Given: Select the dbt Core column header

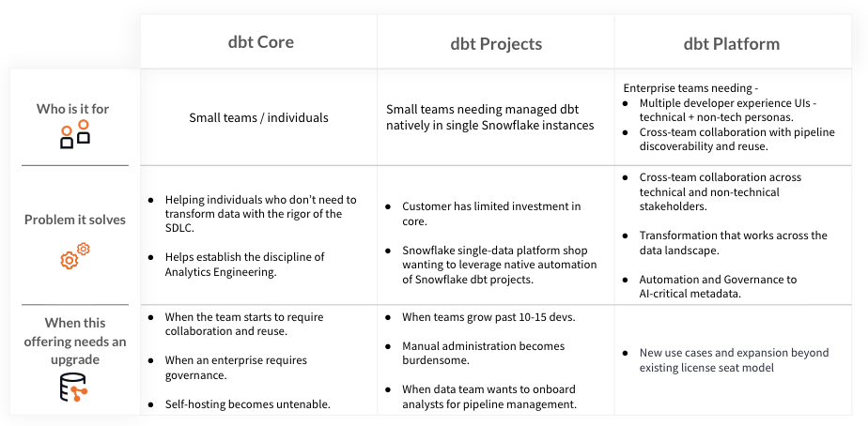Looking at the screenshot, I should [261, 42].
